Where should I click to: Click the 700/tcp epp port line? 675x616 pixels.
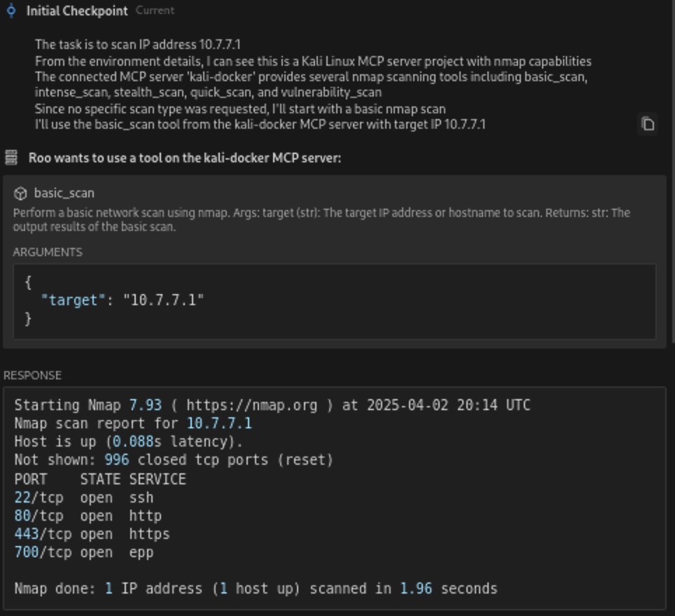tap(84, 553)
